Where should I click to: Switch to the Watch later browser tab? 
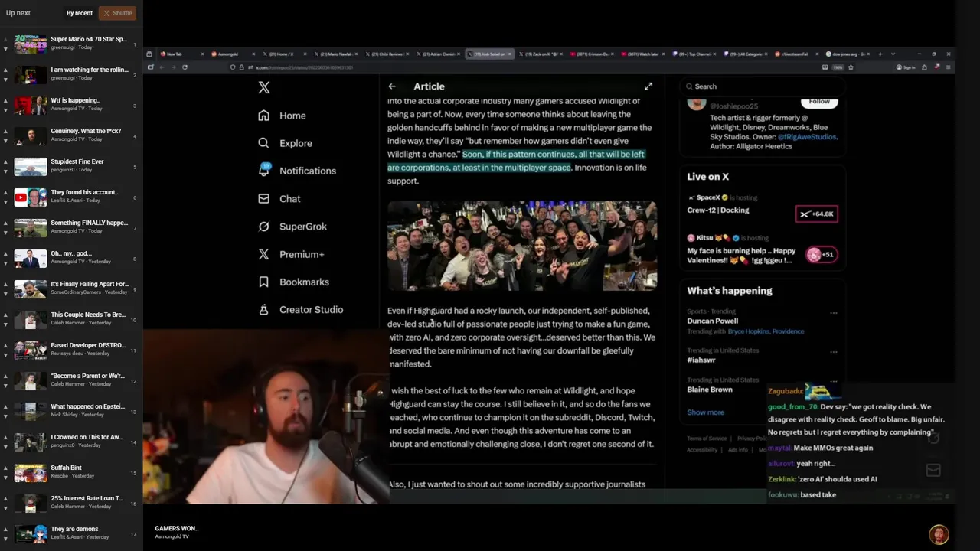pyautogui.click(x=645, y=54)
